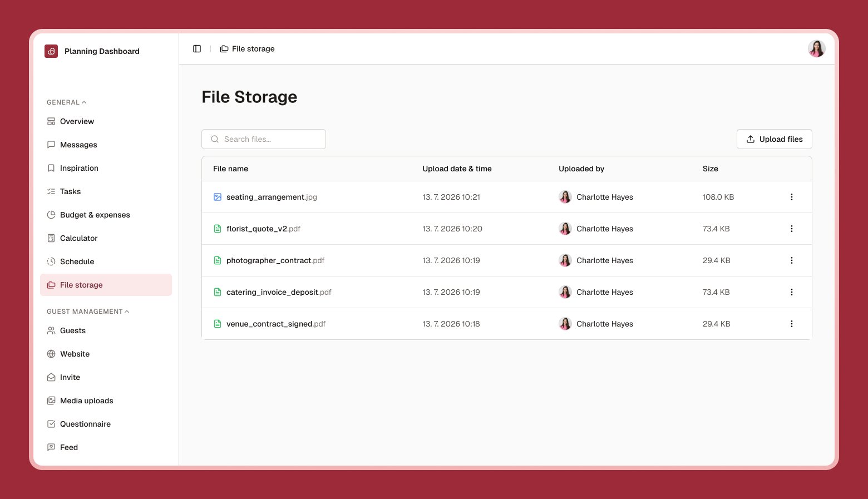
Task: Open the Guests page
Action: click(x=106, y=330)
